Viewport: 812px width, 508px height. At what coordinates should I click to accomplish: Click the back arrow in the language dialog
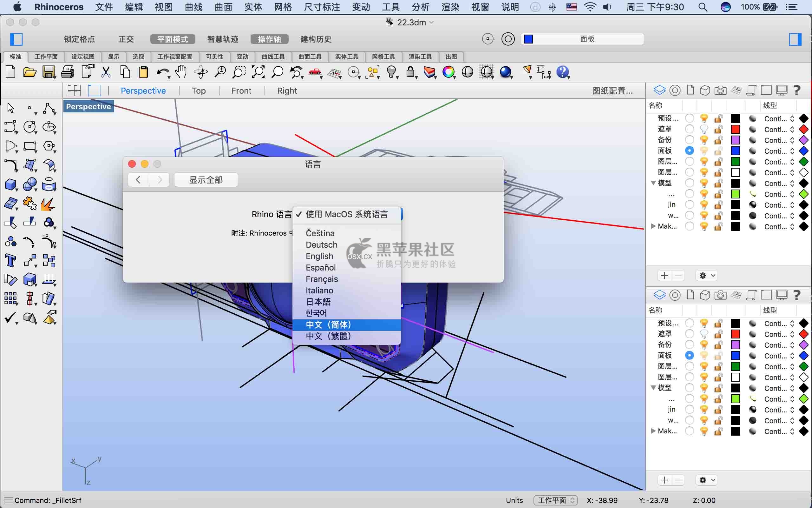(x=138, y=180)
